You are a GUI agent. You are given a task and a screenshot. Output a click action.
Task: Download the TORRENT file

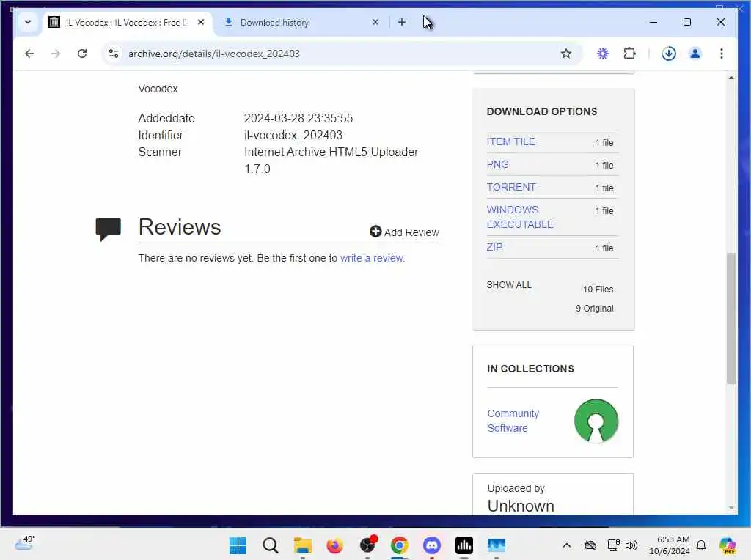pos(511,187)
